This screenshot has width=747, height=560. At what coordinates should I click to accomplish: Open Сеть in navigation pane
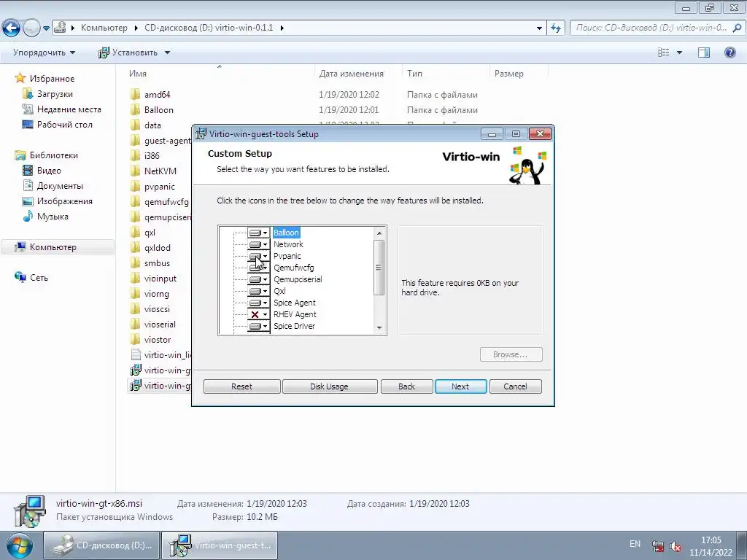39,278
